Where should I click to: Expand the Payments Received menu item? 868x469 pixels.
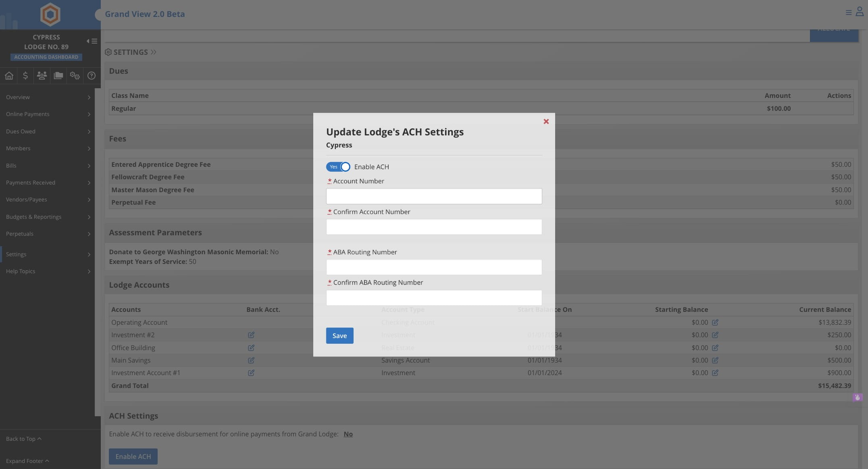coord(47,183)
